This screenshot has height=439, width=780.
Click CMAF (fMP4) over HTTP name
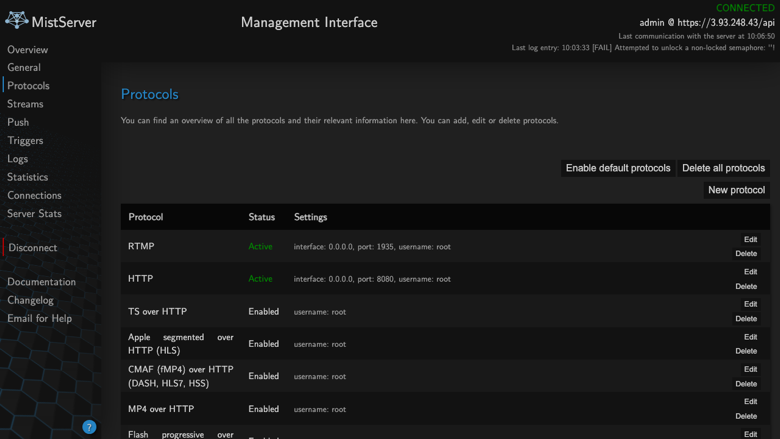tap(181, 376)
